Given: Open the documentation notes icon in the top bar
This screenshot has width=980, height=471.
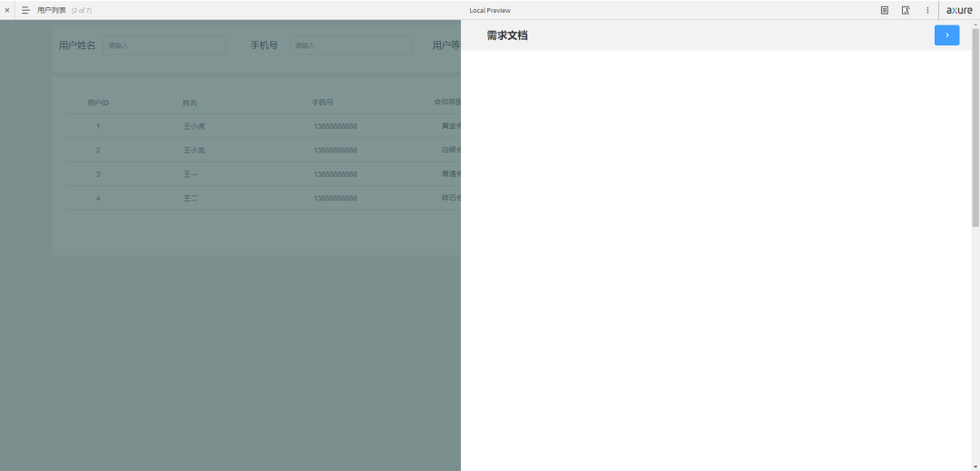Looking at the screenshot, I should pos(885,10).
